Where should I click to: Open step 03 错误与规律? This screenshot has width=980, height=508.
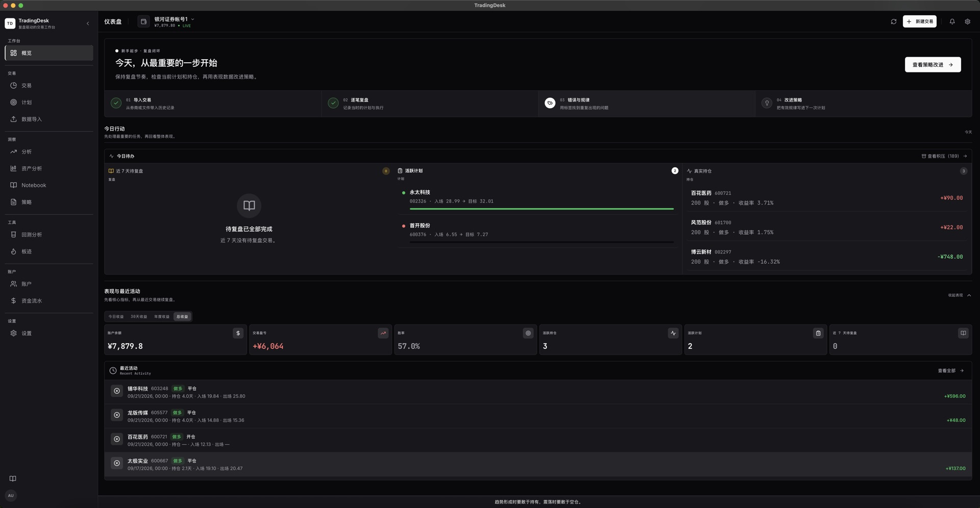click(x=647, y=104)
